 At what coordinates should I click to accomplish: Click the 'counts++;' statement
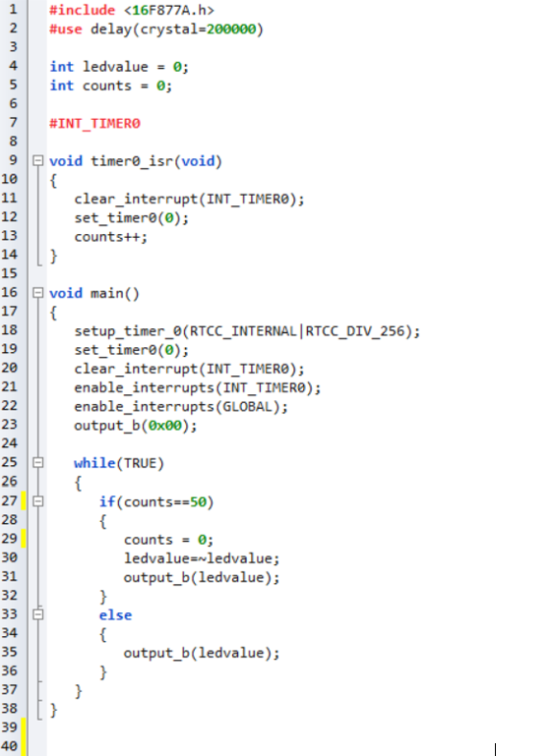[x=110, y=237]
